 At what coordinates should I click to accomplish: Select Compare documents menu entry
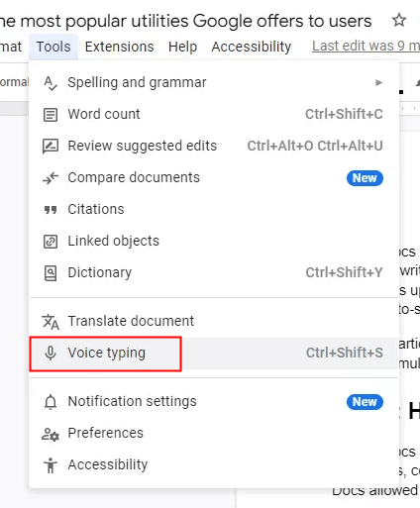[x=214, y=177]
